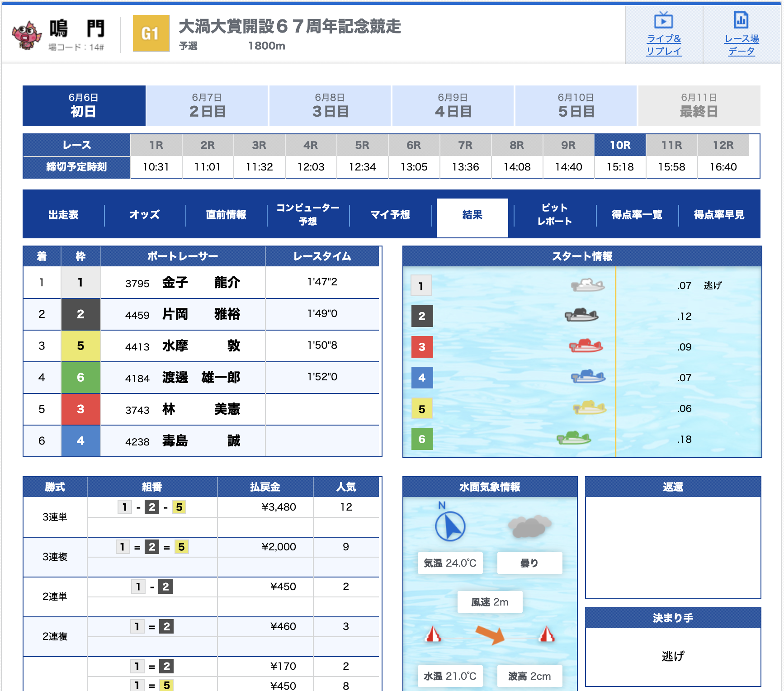Switch to the 最終日 6月11日 tab
This screenshot has height=691, width=784.
699,106
